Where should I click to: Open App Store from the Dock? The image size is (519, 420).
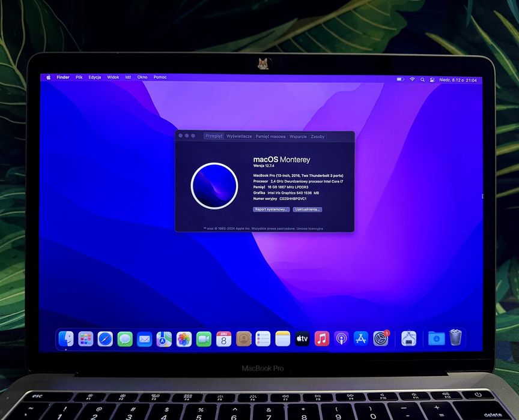tap(361, 338)
